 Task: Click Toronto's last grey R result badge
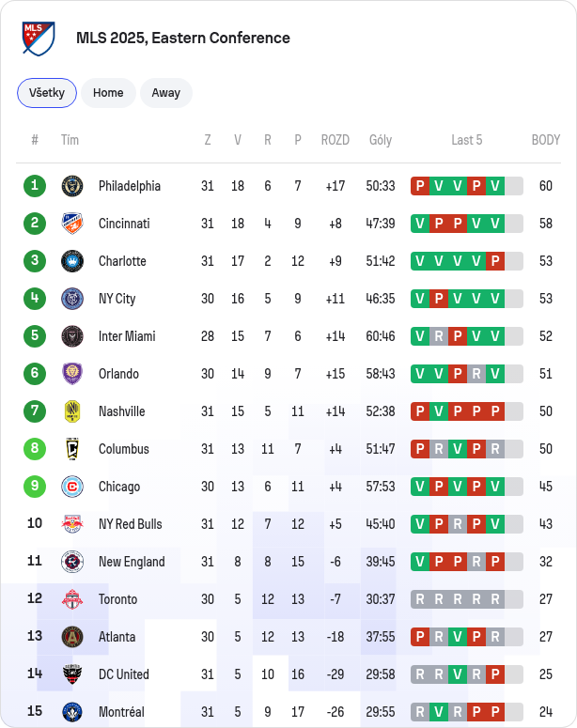point(495,599)
